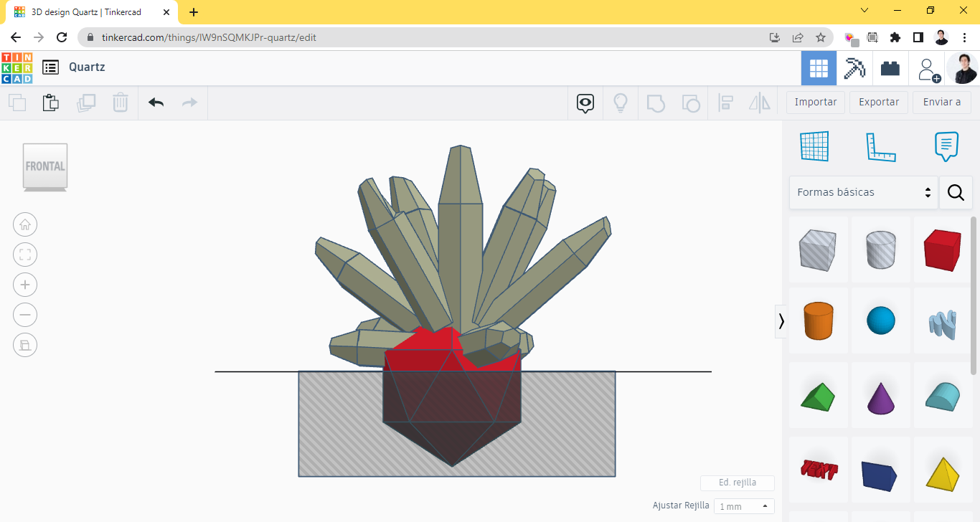The width and height of the screenshot is (980, 522).
Task: Open the browser Extensions puzzle icon
Action: pos(895,37)
